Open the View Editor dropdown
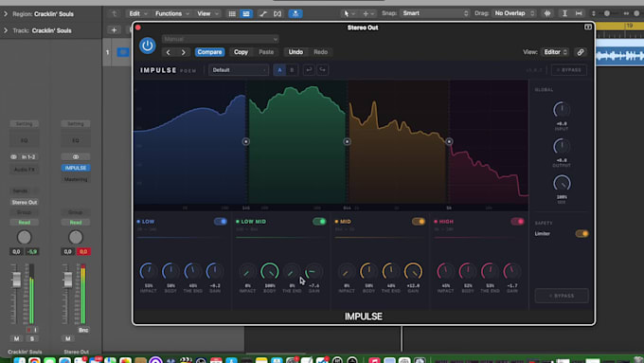The width and height of the screenshot is (644, 363). tap(555, 52)
